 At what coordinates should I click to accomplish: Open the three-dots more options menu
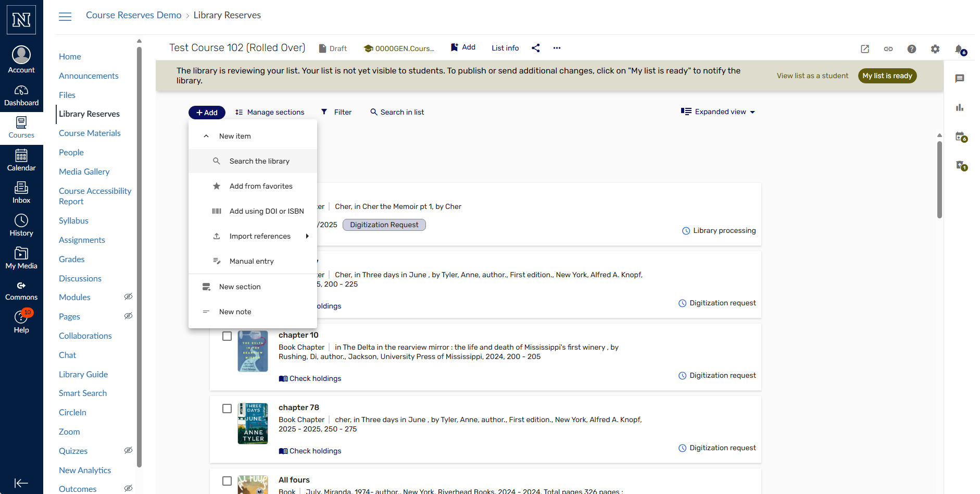(x=557, y=48)
